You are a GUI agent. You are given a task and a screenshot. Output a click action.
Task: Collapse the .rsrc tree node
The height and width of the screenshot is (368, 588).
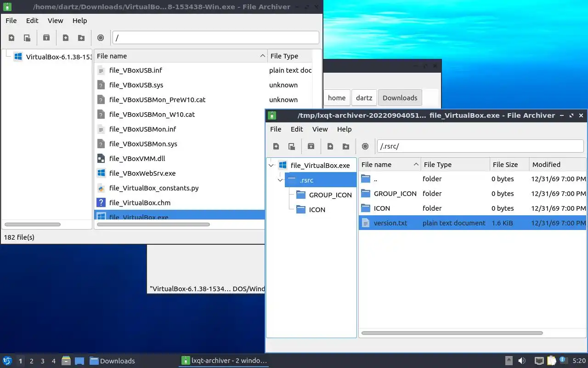[280, 180]
